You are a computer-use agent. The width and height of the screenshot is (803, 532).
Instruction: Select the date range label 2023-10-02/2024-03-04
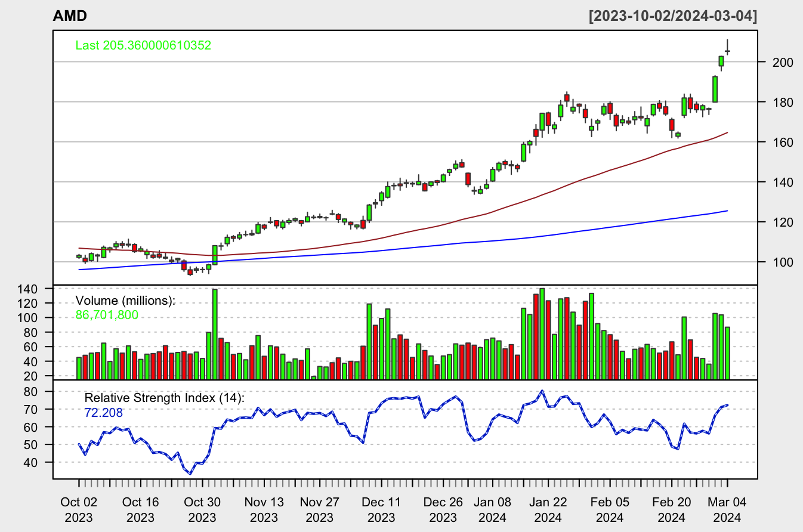tap(673, 16)
